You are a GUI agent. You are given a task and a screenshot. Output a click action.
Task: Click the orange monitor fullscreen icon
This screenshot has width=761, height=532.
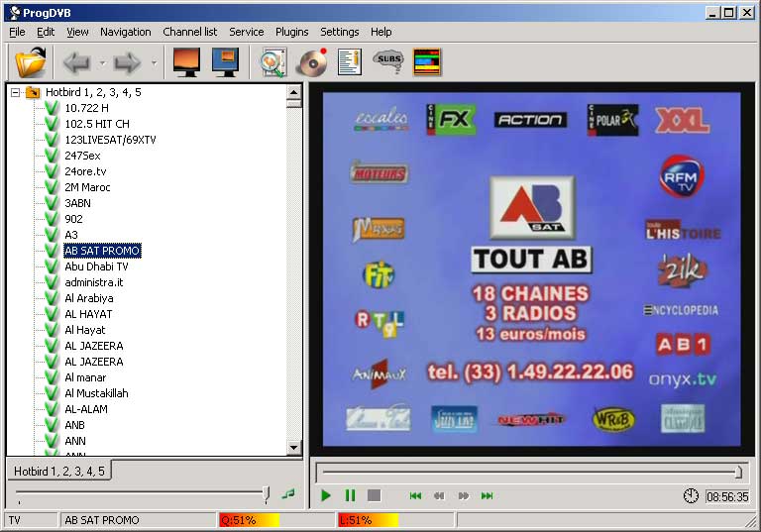point(187,62)
